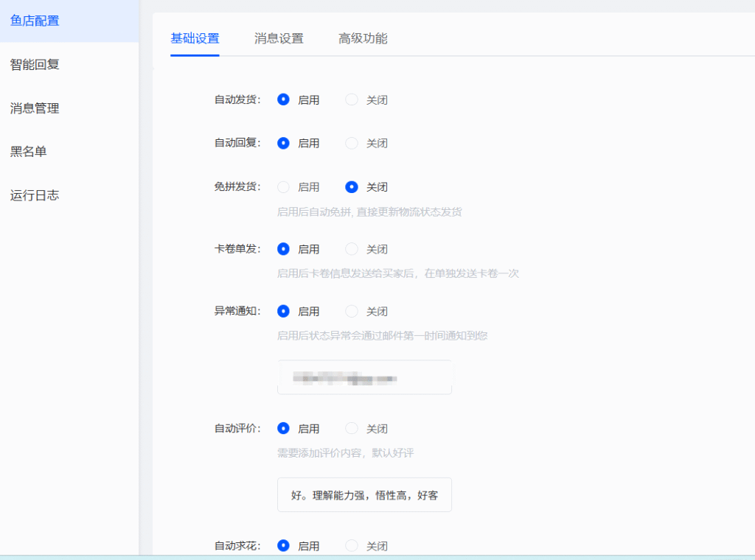Image resolution: width=755 pixels, height=560 pixels.
Task: Click the 异常通知 email hint text
Action: [383, 336]
